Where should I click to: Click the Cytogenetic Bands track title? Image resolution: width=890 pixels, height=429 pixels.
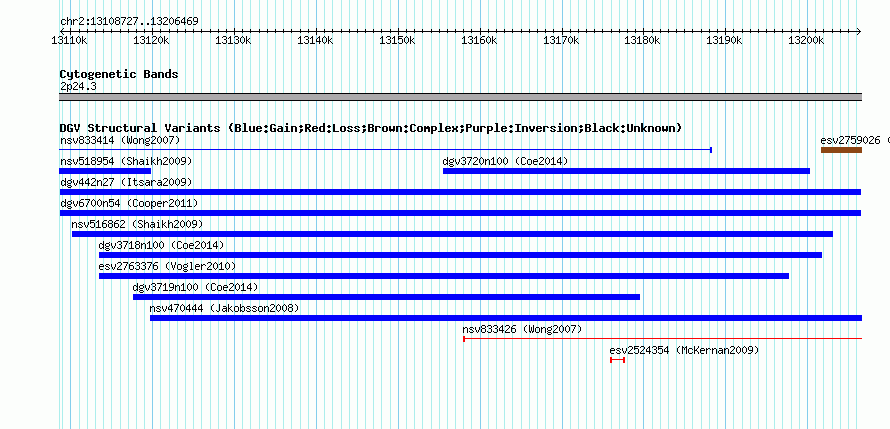click(119, 74)
